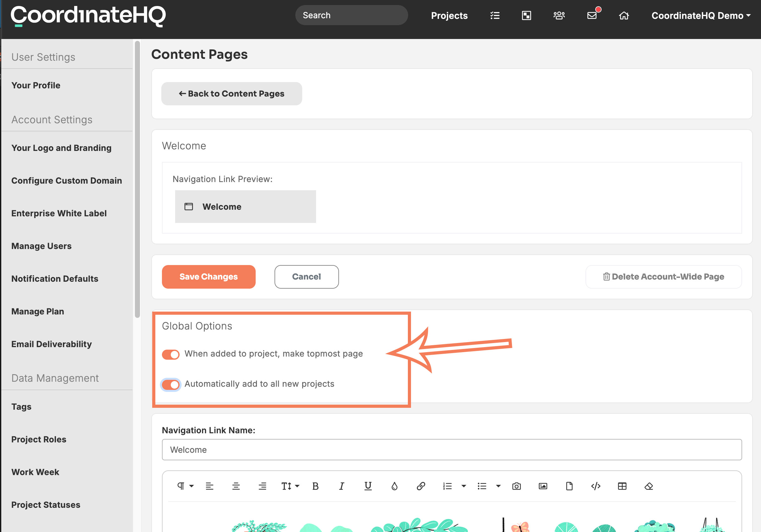The image size is (761, 532).
Task: Open Project Statuses in the sidebar
Action: tap(46, 505)
